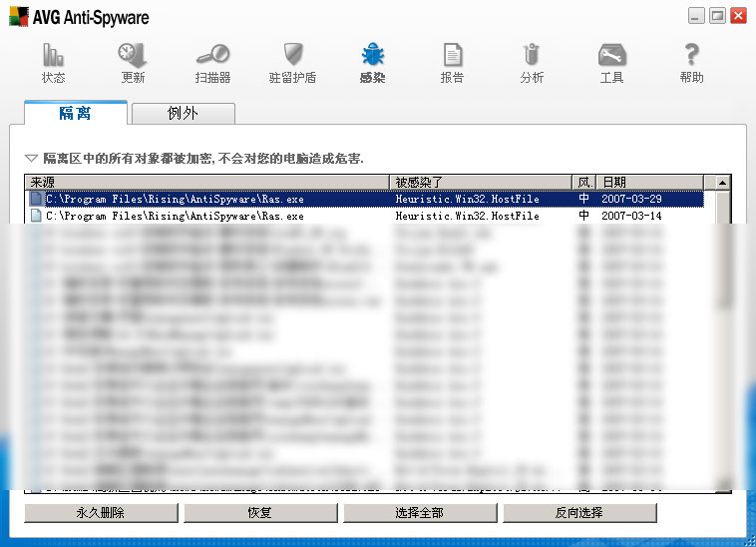Open the 工具 tools section
The width and height of the screenshot is (756, 547).
(x=611, y=63)
